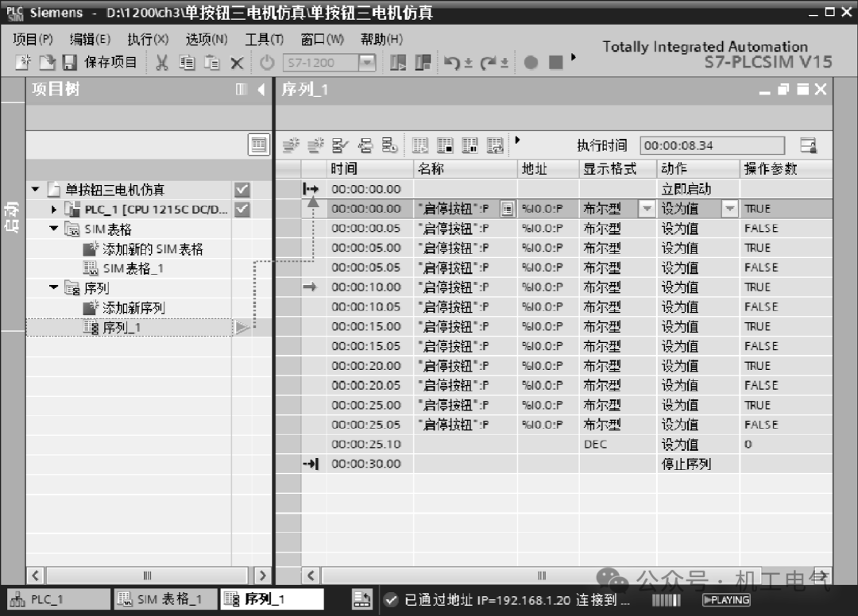Collapse the SIM 表格 folder
The height and width of the screenshot is (616, 858).
click(x=54, y=229)
